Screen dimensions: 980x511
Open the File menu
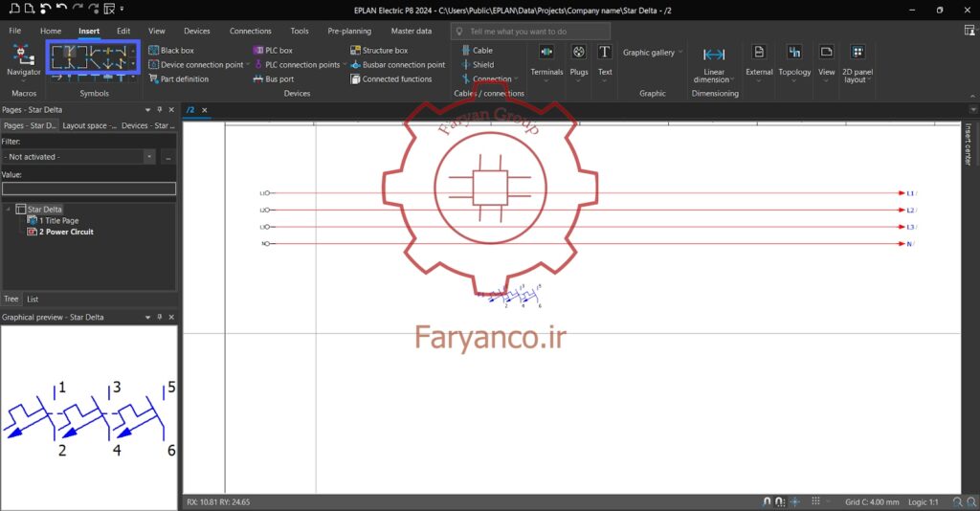click(x=15, y=31)
